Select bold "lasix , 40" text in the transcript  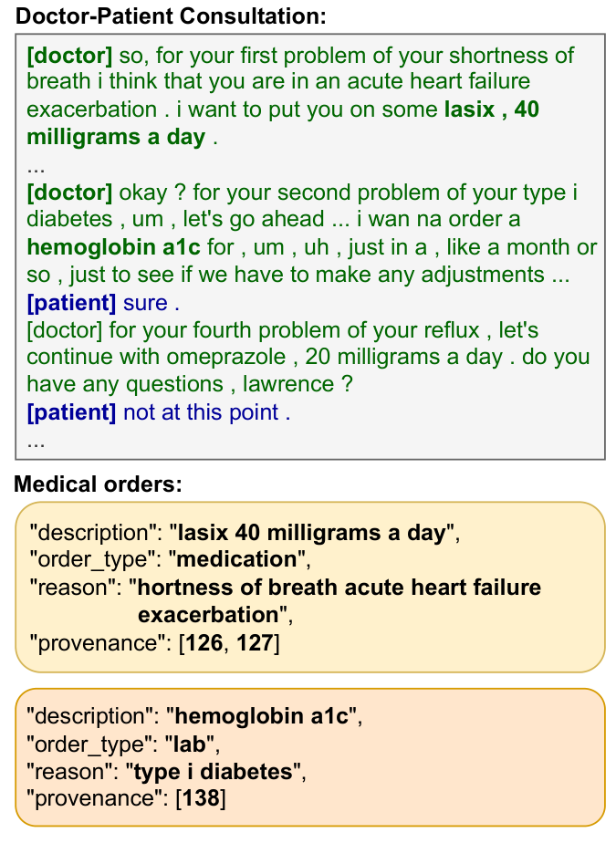click(x=491, y=109)
